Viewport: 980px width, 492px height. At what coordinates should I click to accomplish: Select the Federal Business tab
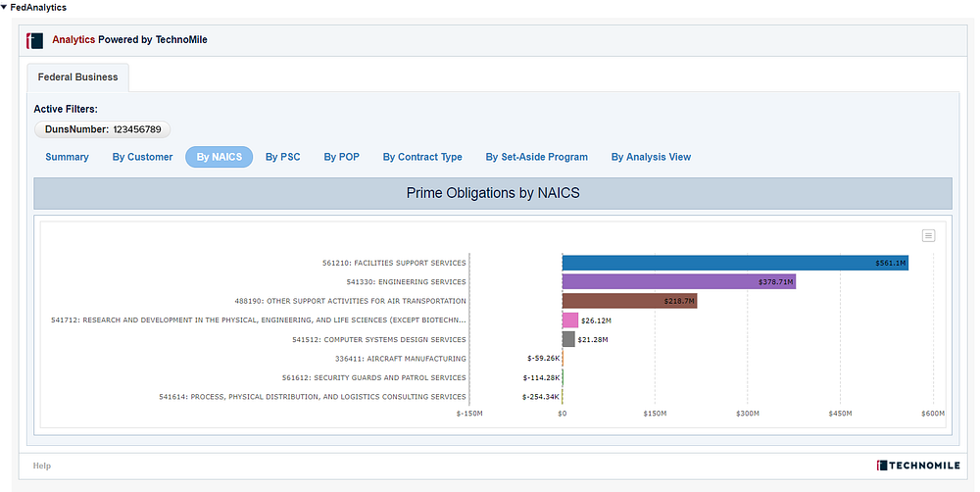(x=77, y=77)
